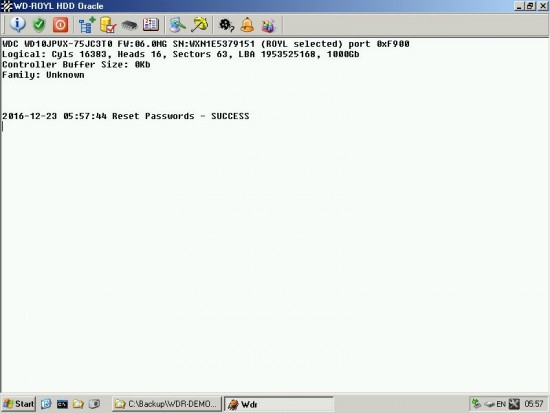The height and width of the screenshot is (413, 550).
Task: Click the green shield checkmark icon
Action: point(39,25)
